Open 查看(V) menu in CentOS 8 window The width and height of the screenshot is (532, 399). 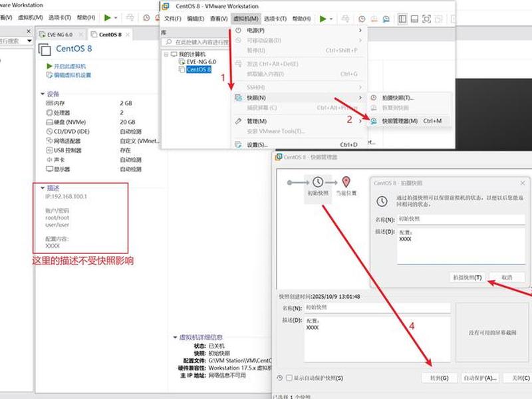pos(219,19)
